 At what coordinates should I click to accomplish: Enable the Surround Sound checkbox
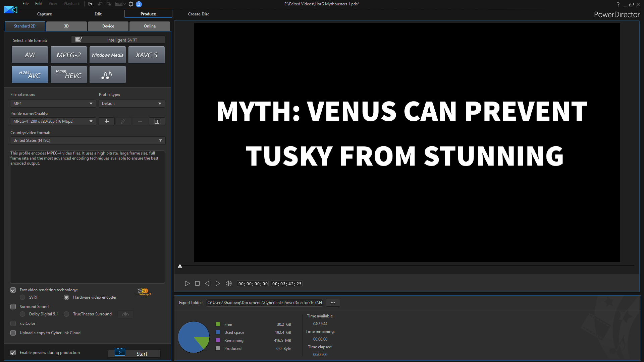pyautogui.click(x=13, y=307)
